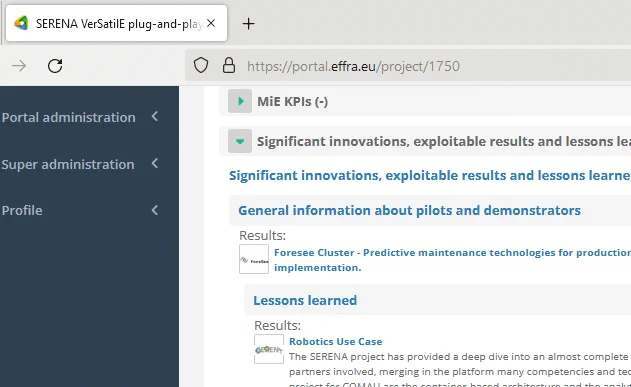
Task: Expand the Portal administration chevron
Action: [x=155, y=117]
